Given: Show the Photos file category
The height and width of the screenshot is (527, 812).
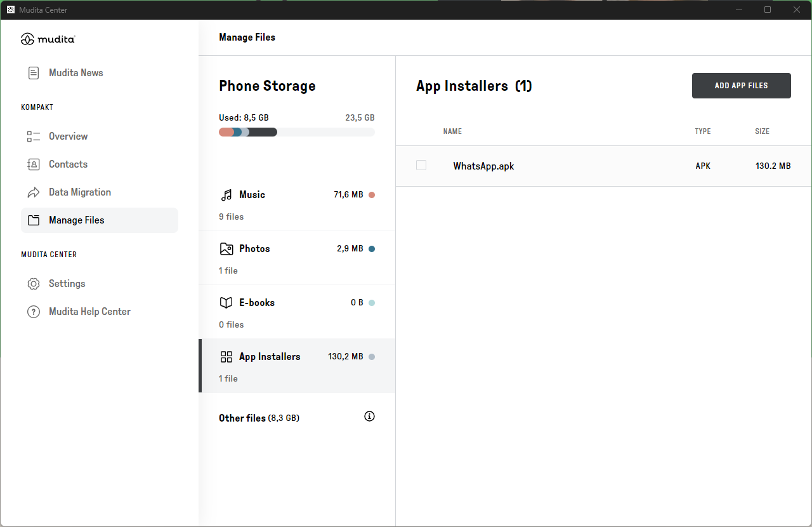Looking at the screenshot, I should coord(297,258).
